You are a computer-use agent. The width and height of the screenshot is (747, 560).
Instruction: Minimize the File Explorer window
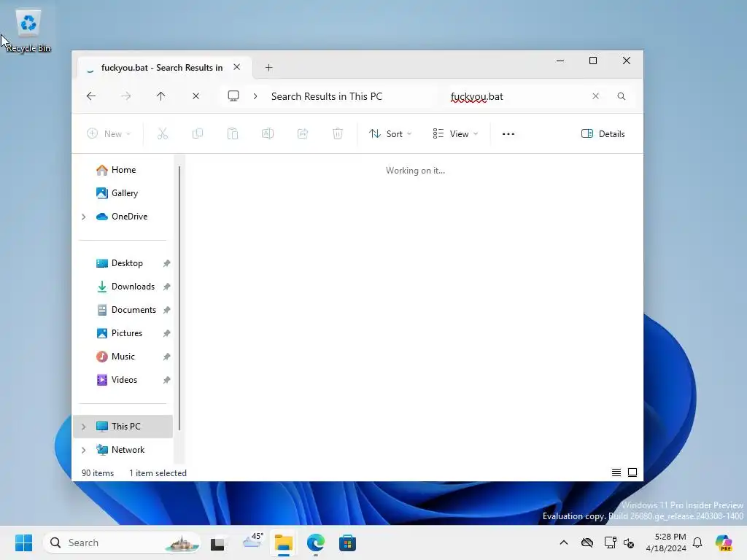click(560, 61)
